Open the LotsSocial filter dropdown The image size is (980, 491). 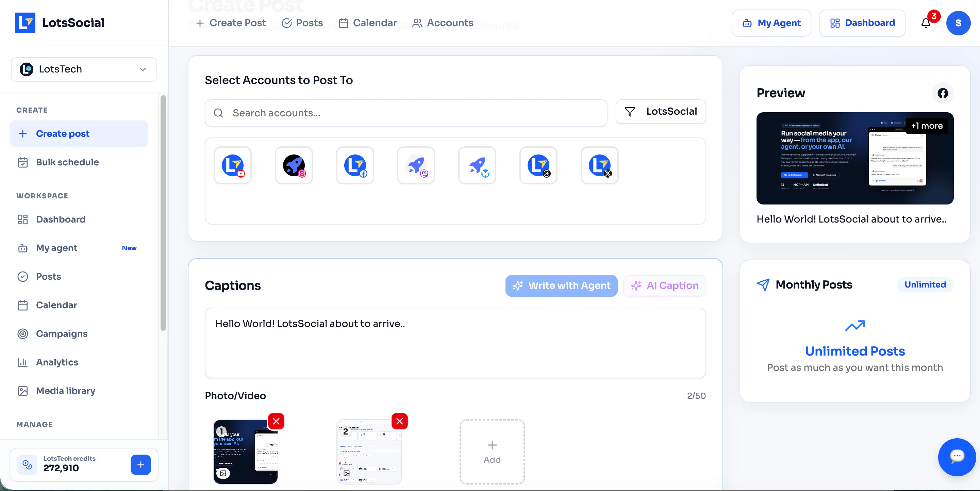661,112
